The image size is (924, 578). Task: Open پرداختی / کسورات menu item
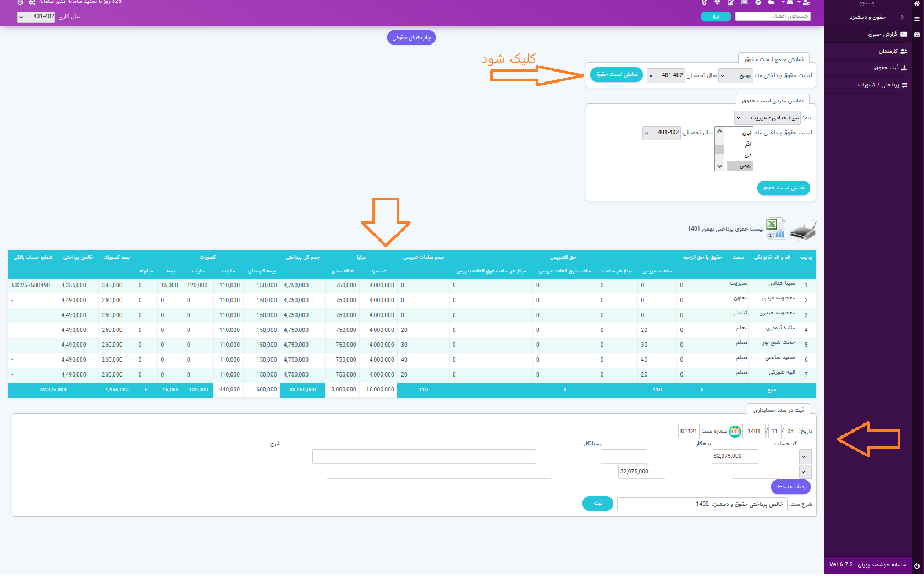pyautogui.click(x=878, y=85)
